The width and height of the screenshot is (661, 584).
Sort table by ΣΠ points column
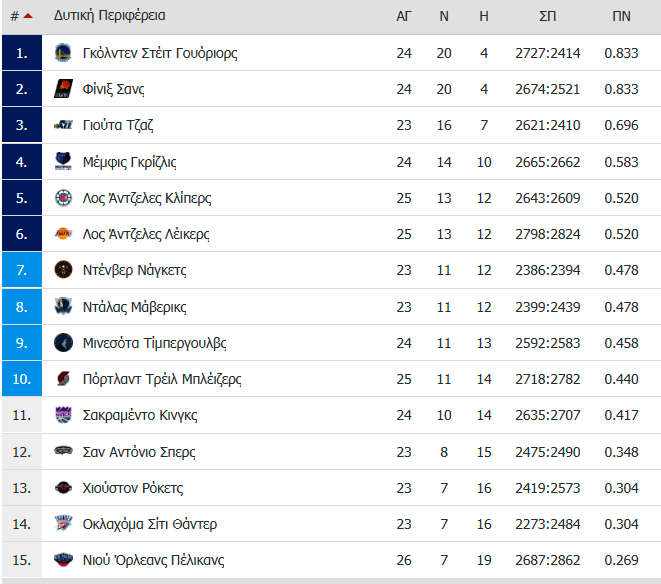548,16
